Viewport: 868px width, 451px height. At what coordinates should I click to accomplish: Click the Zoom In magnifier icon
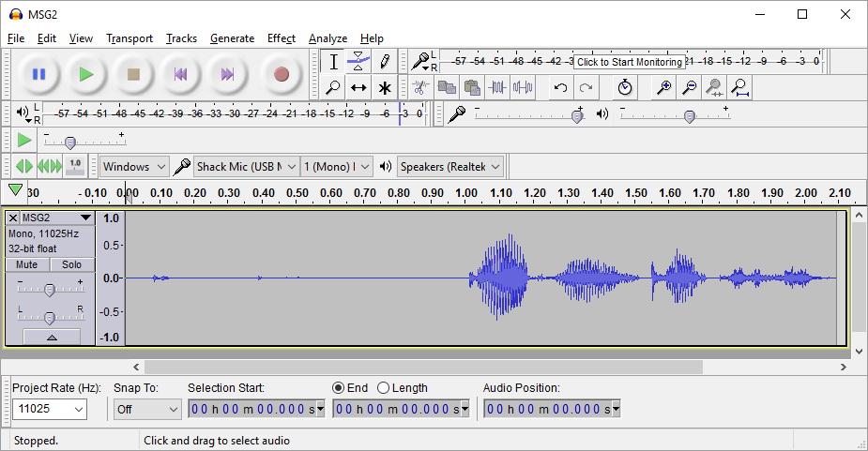tap(663, 87)
